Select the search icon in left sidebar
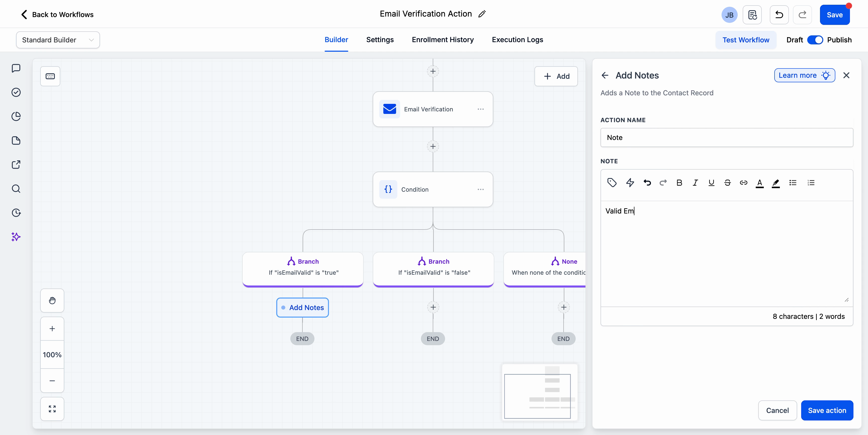The height and width of the screenshot is (435, 868). [16, 189]
